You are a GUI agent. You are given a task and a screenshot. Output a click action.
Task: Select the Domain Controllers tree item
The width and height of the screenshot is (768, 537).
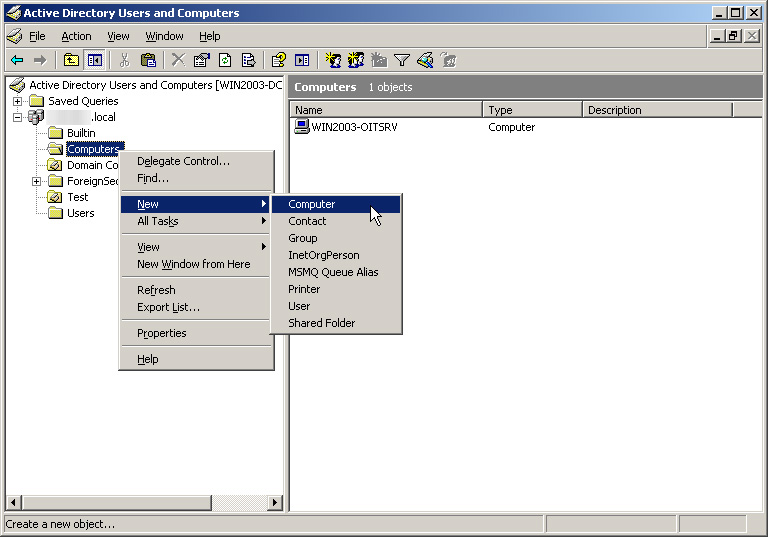click(92, 165)
